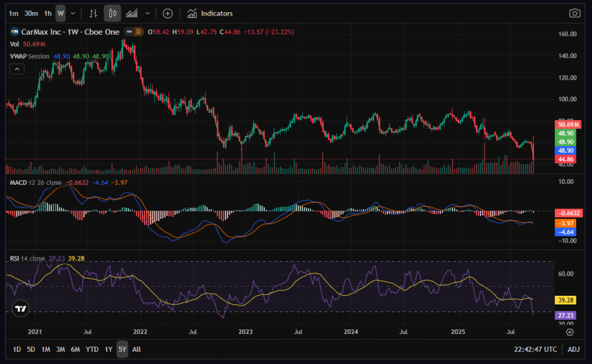Click the red 44.86 price label
Viewport: 592px width, 364px height.
point(565,159)
